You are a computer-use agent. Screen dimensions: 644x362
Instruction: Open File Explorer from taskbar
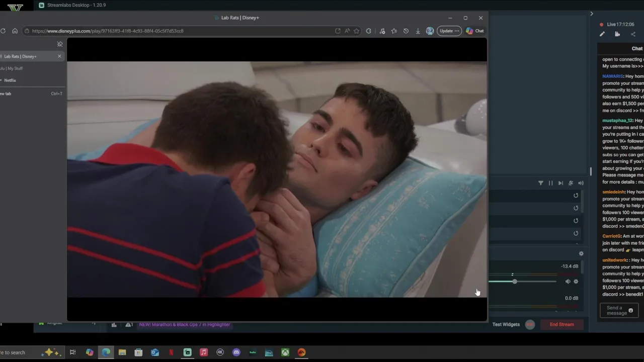click(x=122, y=352)
